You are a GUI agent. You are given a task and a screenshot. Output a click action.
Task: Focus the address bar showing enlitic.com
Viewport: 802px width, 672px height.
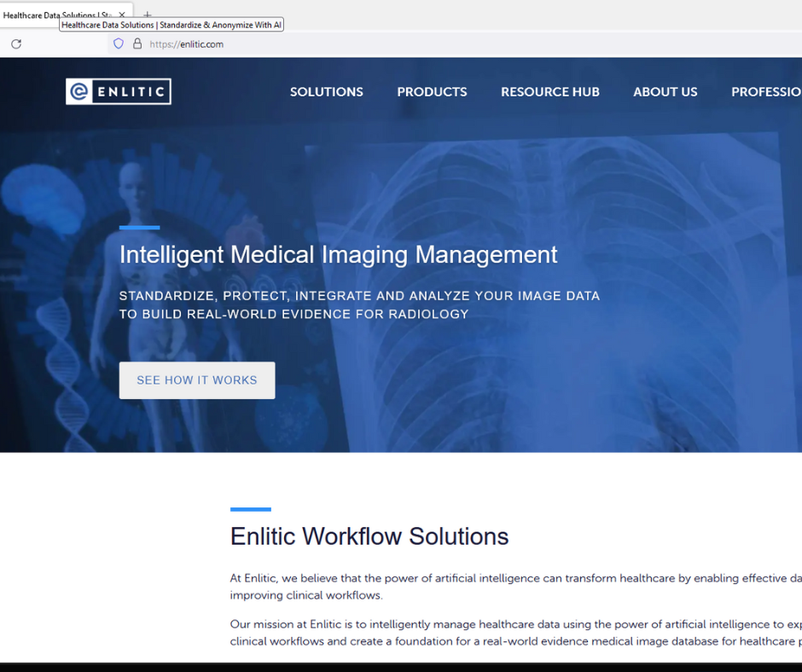[456, 44]
